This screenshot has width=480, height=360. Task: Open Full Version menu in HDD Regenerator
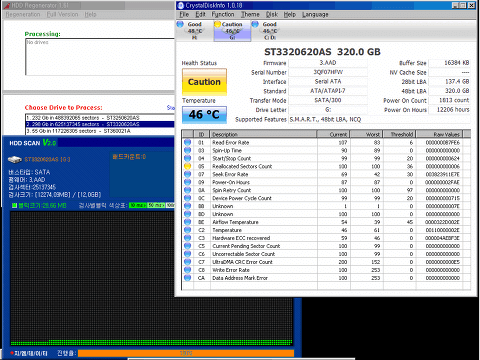click(62, 14)
